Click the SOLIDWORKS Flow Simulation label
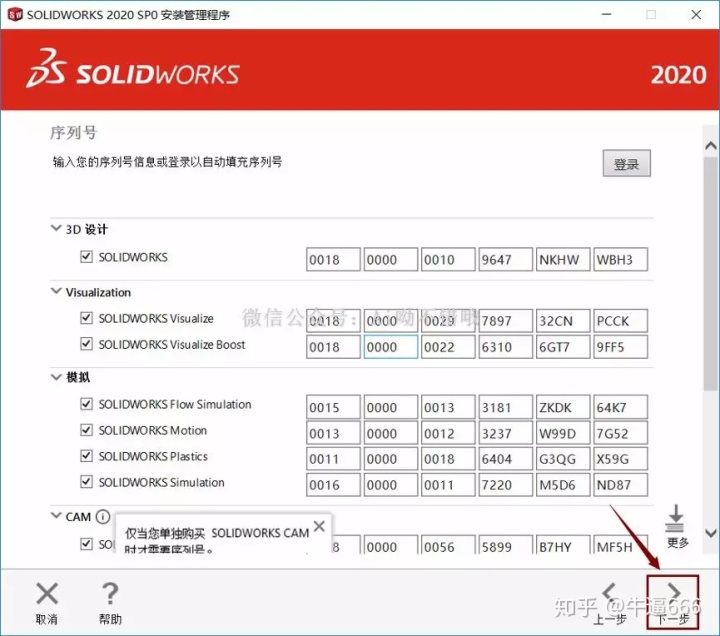The width and height of the screenshot is (720, 636). pyautogui.click(x=175, y=404)
